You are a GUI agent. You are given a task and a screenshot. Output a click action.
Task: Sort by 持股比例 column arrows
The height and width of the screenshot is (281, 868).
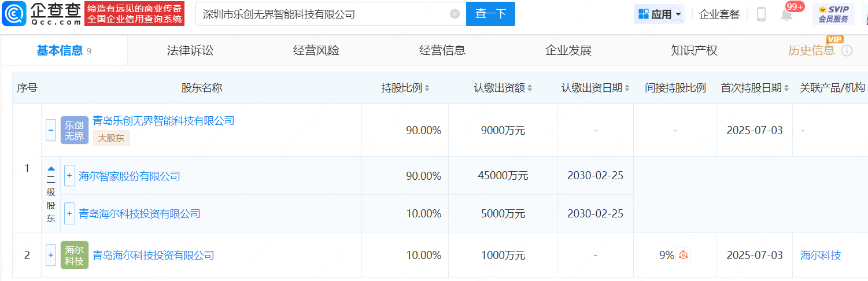coord(427,88)
